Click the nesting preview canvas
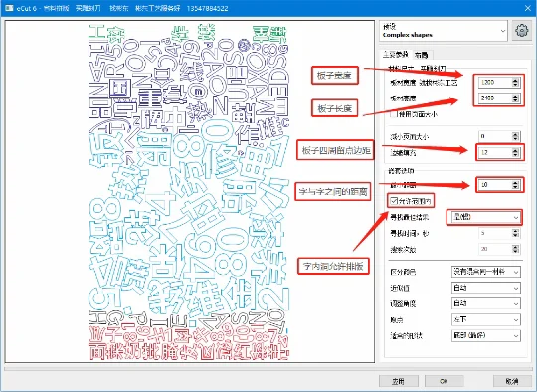Image resolution: width=537 pixels, height=392 pixels. (x=190, y=191)
